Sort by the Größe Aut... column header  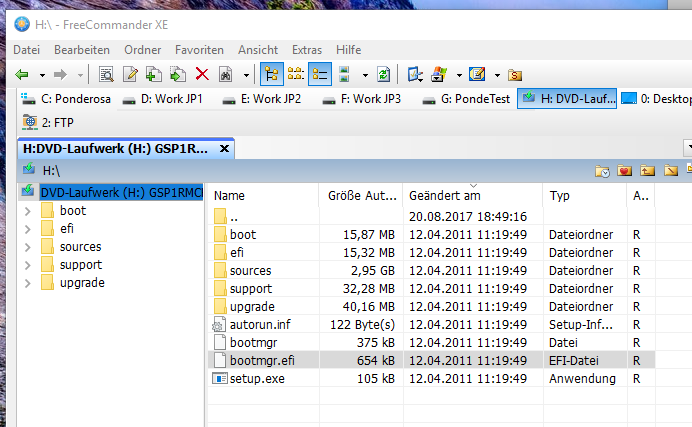pyautogui.click(x=361, y=195)
